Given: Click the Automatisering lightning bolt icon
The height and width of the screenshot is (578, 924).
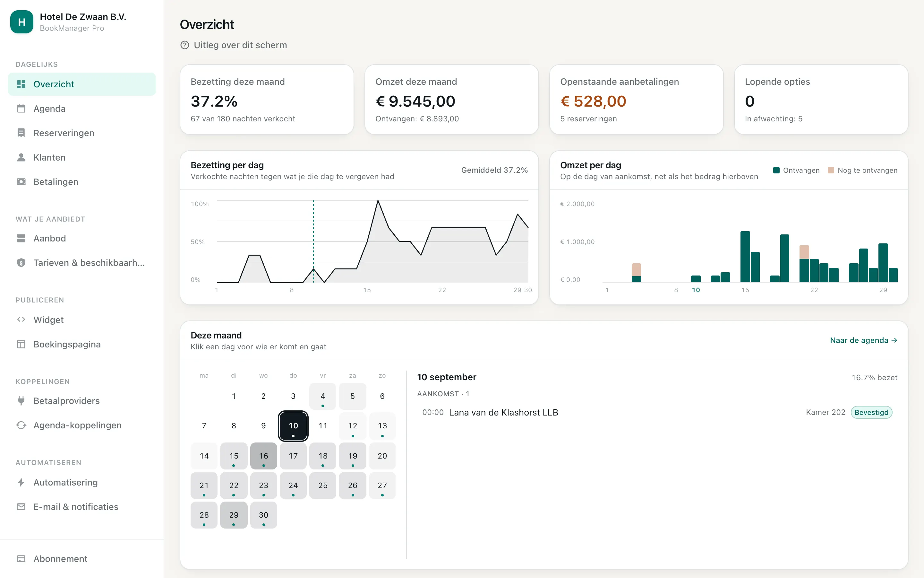Looking at the screenshot, I should tap(21, 482).
